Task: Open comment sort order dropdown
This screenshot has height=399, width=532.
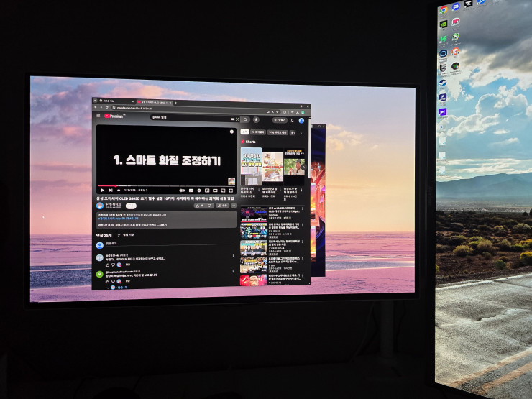Action: coord(126,235)
